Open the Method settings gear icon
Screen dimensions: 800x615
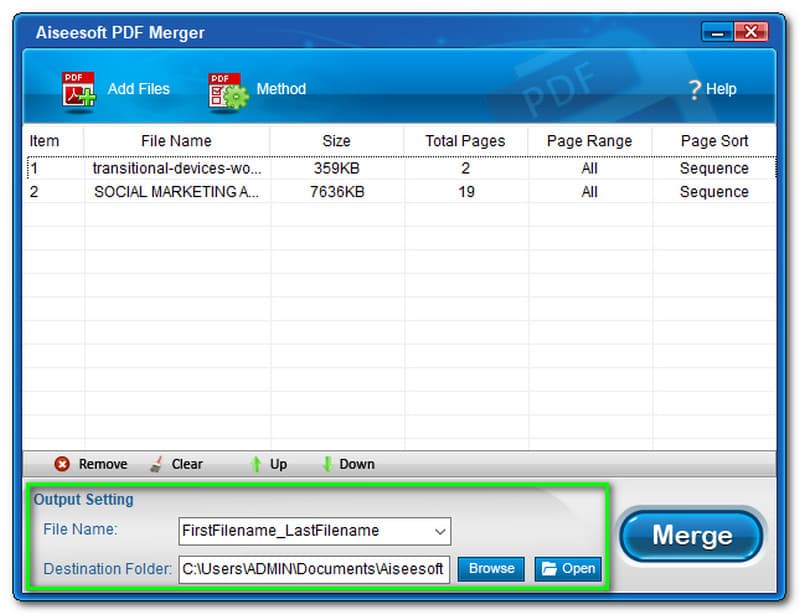[x=227, y=89]
